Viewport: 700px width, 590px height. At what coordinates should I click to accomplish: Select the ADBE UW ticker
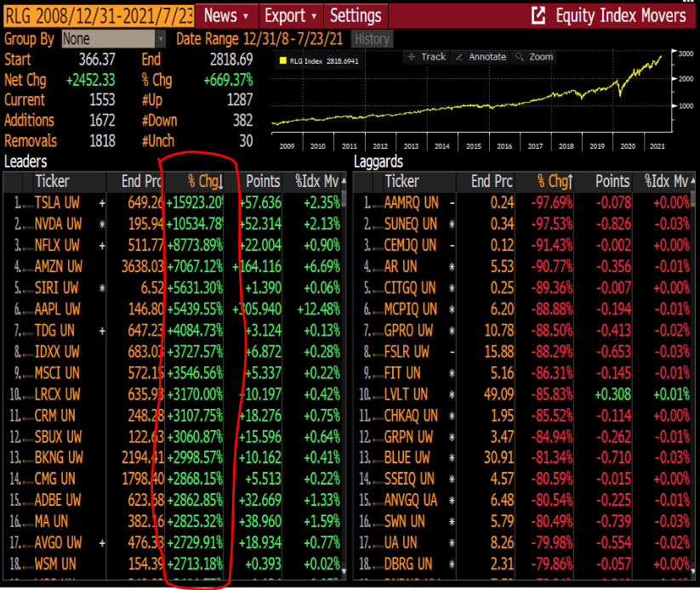pos(58,500)
